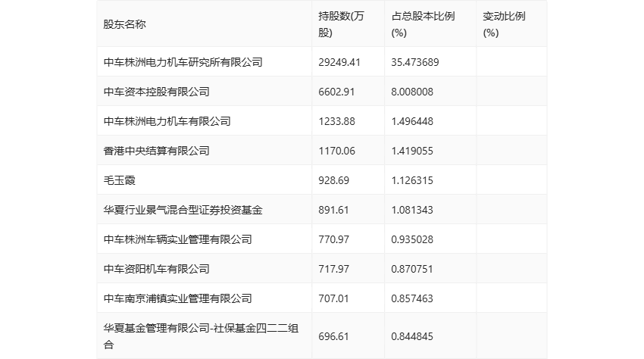Select 华夏基金管理有限公司-社保基金四二二组合 name
This screenshot has height=359, width=644.
click(201, 336)
